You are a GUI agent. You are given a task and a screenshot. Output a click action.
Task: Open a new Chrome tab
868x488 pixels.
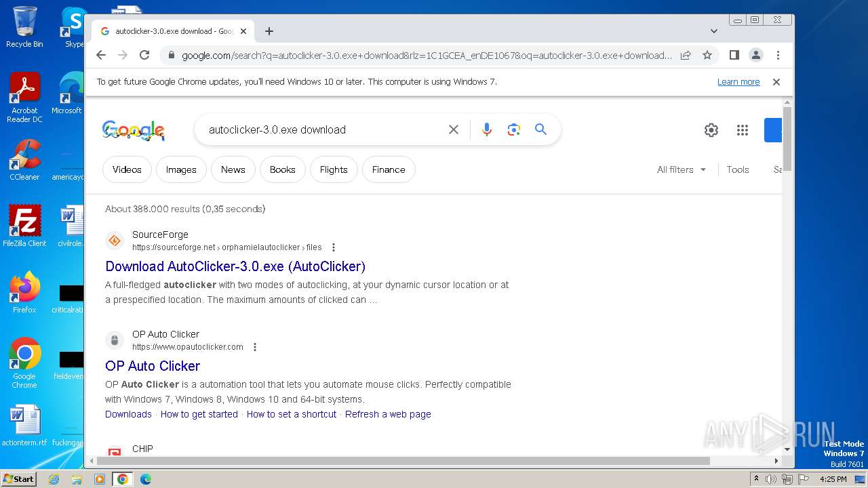coord(269,31)
